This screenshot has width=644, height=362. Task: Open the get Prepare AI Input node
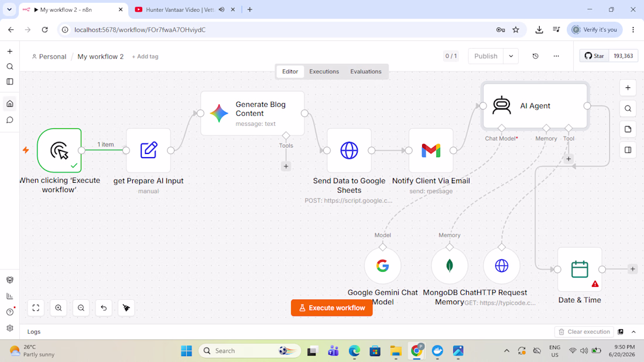click(148, 151)
